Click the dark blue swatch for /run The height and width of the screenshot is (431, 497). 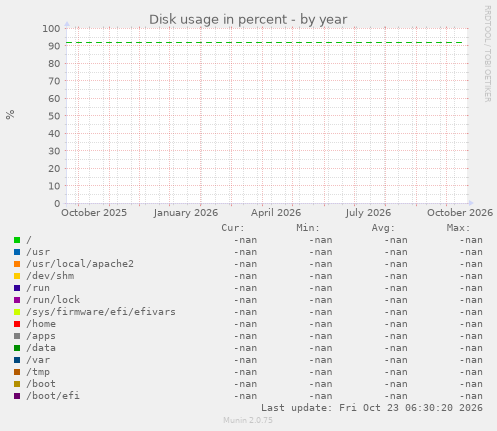point(17,288)
